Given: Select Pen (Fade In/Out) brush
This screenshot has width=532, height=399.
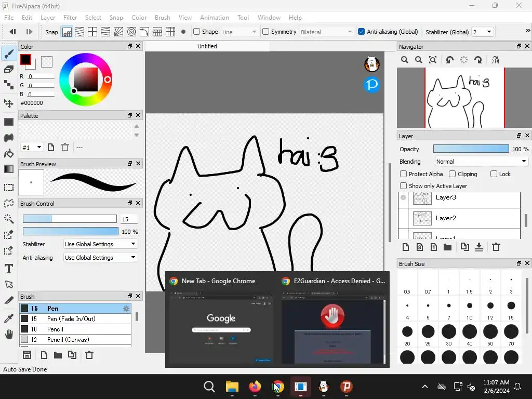Looking at the screenshot, I should [75, 318].
